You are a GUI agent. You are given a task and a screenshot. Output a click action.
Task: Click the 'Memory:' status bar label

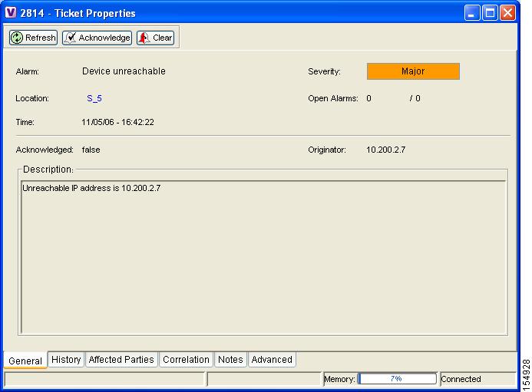(x=339, y=379)
